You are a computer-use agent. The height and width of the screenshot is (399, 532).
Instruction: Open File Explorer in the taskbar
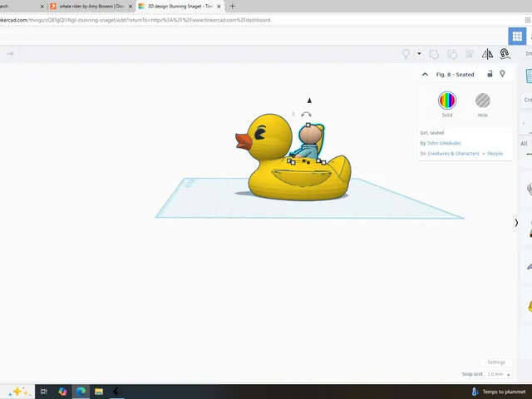[99, 392]
